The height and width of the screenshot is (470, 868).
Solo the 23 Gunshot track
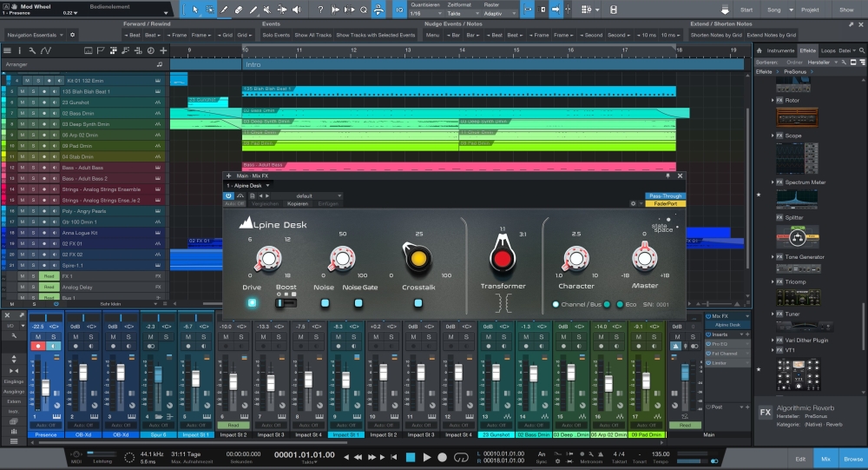pos(33,103)
